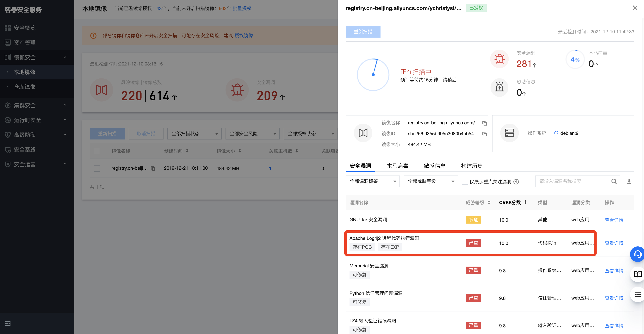Click the vulnerability name search field

click(x=573, y=182)
